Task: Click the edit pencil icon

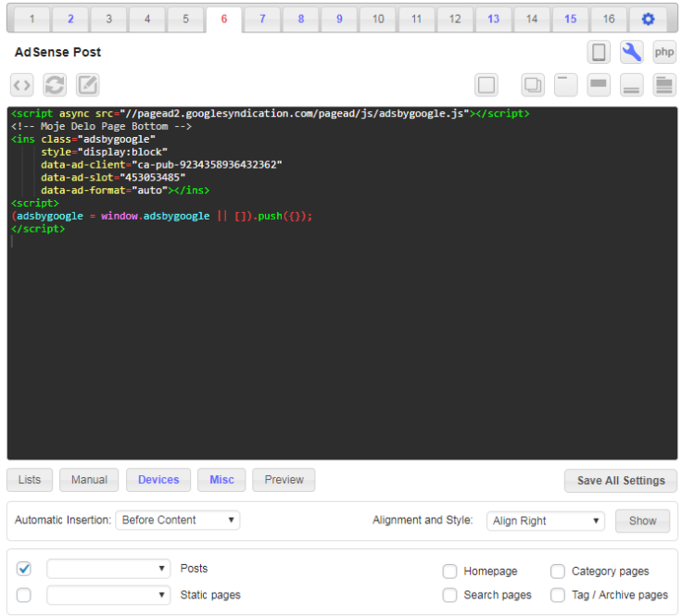Action: click(88, 85)
